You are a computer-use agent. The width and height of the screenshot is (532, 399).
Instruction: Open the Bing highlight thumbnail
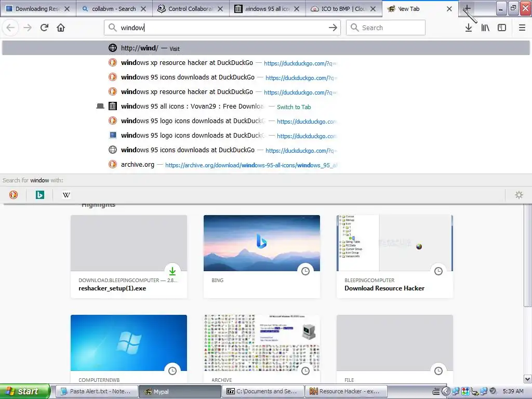[262, 243]
